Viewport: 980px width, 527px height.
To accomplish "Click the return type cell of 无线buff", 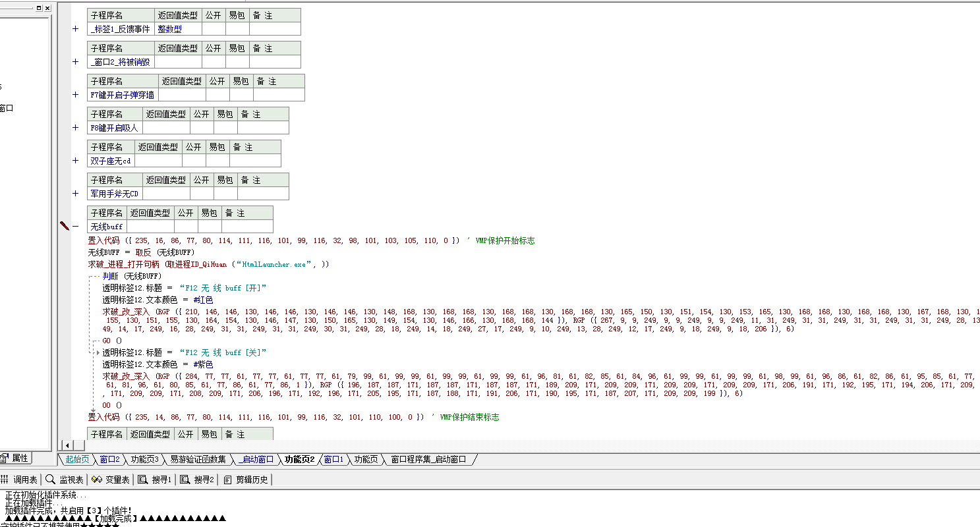I will [150, 227].
